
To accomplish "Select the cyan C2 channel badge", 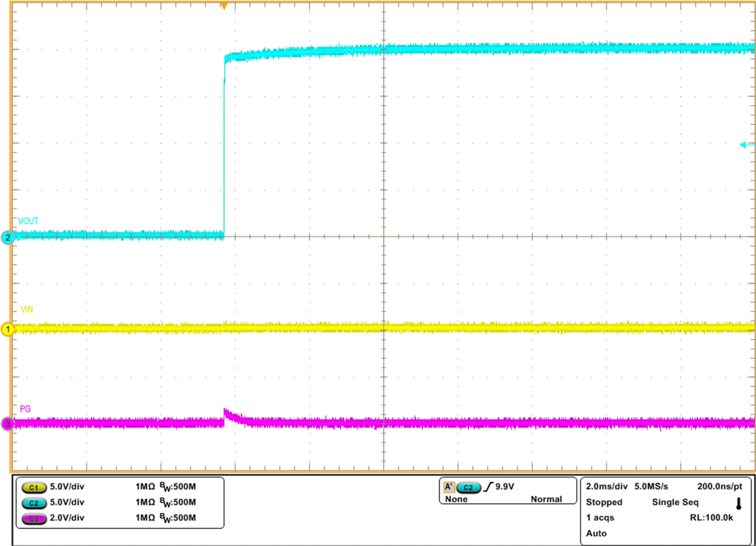I will point(35,502).
